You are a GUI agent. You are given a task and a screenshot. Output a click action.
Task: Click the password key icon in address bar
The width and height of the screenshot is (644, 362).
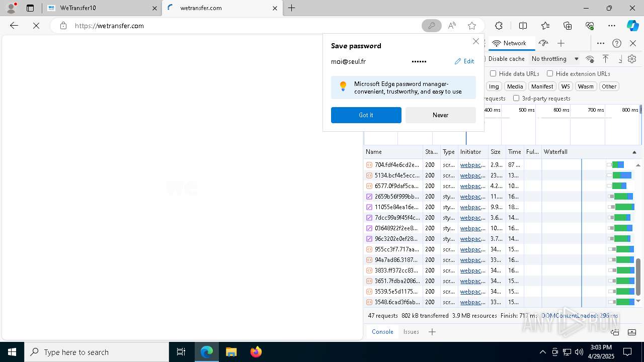tap(431, 26)
